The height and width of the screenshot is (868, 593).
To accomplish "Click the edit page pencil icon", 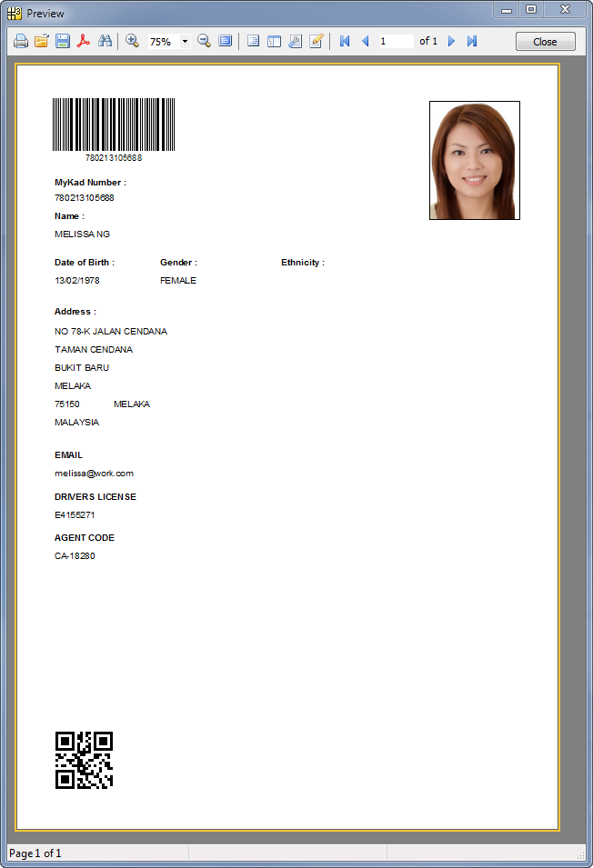I will click(x=316, y=41).
